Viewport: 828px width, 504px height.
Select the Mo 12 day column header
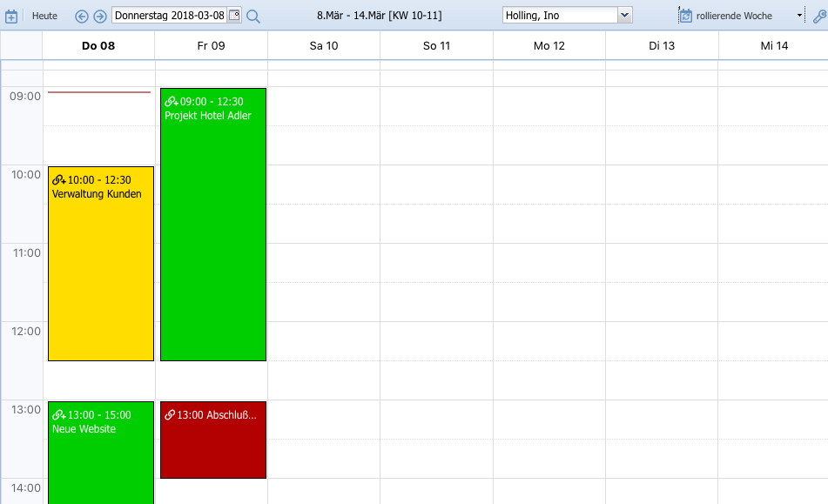549,45
